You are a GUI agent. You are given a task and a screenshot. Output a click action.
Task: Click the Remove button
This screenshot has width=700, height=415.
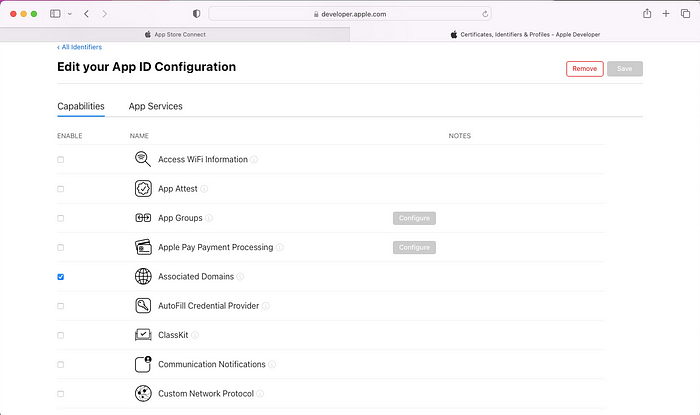[585, 69]
